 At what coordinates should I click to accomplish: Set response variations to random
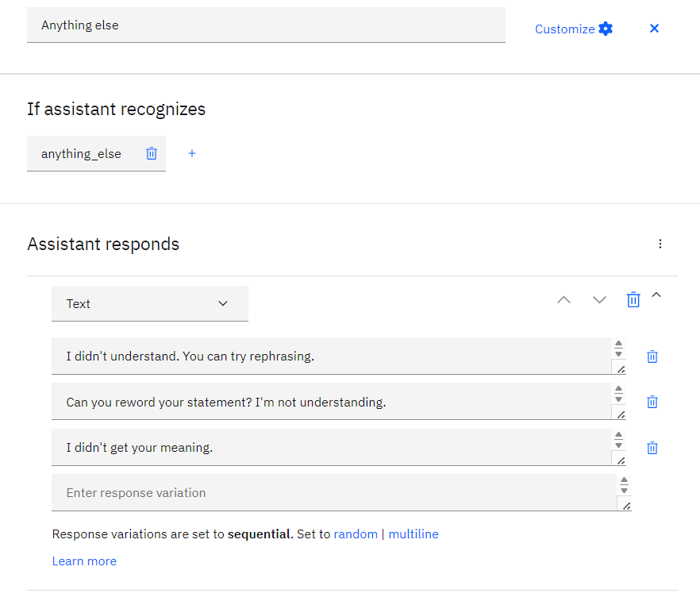tap(356, 534)
